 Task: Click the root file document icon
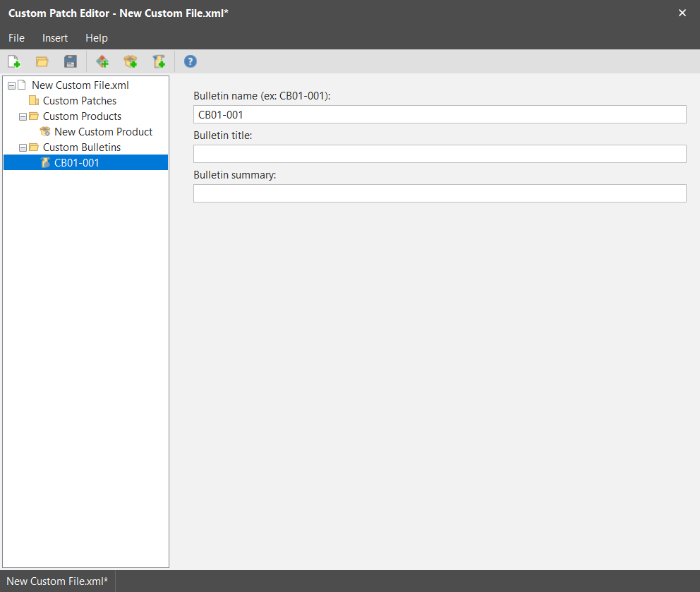[x=22, y=85]
